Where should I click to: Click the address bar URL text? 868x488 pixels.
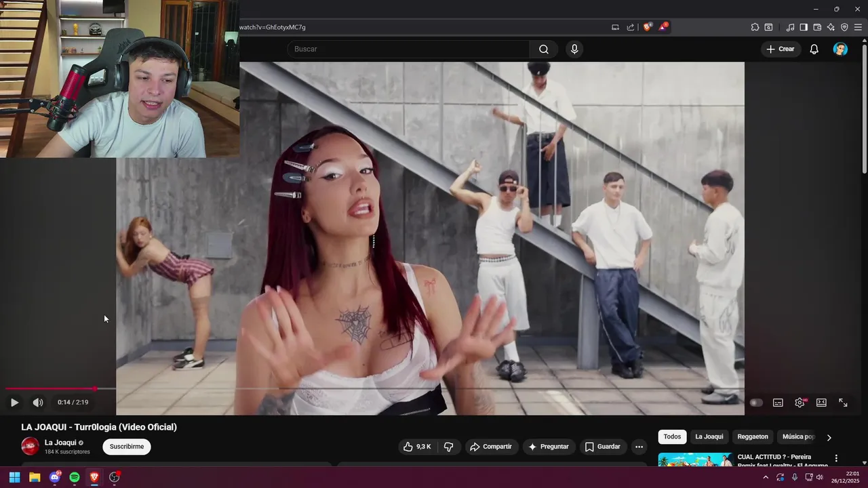point(273,27)
